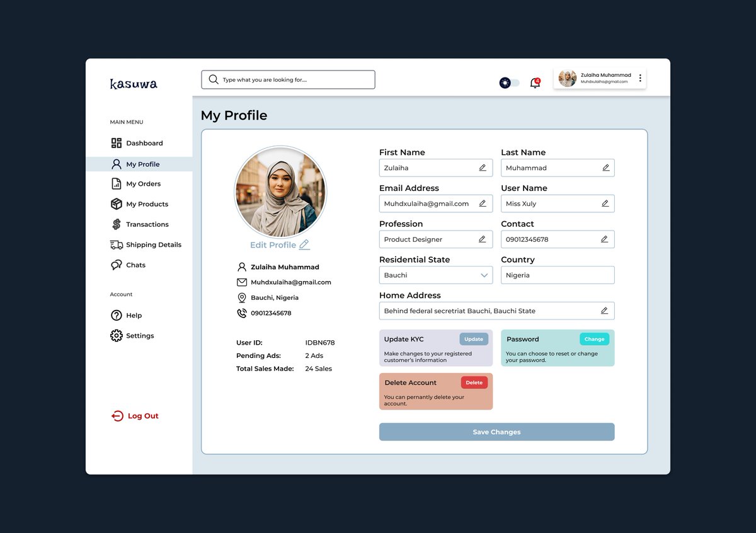Click the Shipping Details truck icon

tap(117, 244)
